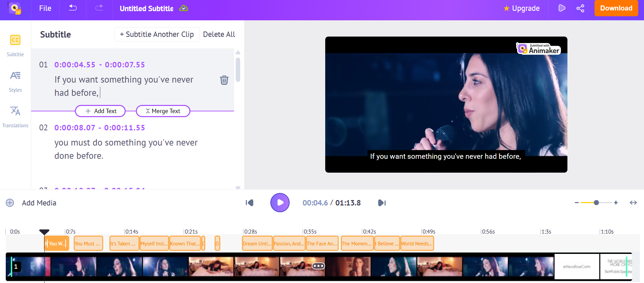The height and width of the screenshot is (283, 644).
Task: Select the 'It's Taken ...' subtitle block
Action: coord(124,243)
